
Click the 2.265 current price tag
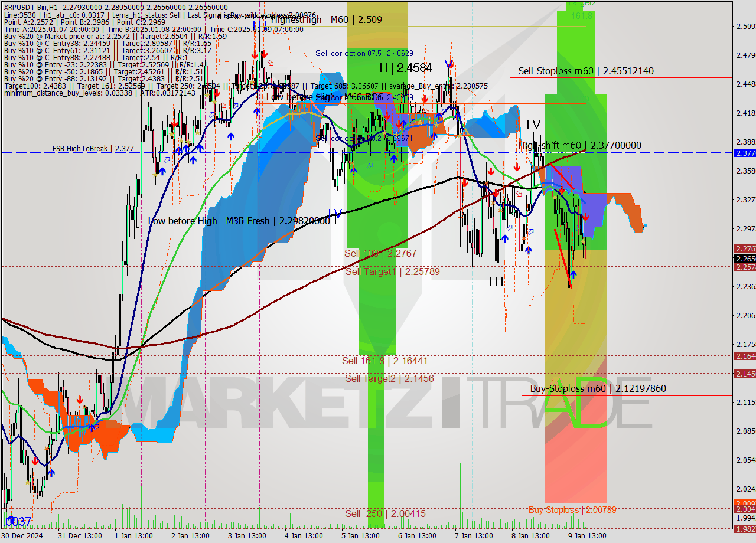(x=744, y=259)
